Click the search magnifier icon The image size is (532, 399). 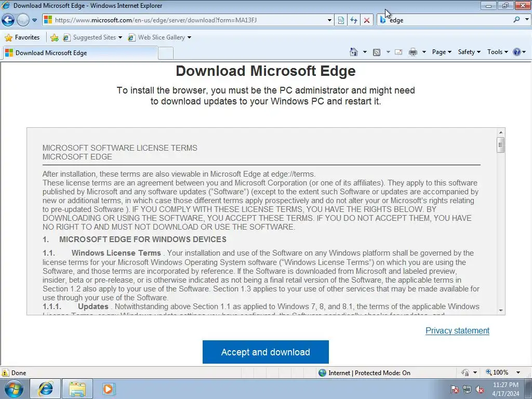click(x=516, y=20)
